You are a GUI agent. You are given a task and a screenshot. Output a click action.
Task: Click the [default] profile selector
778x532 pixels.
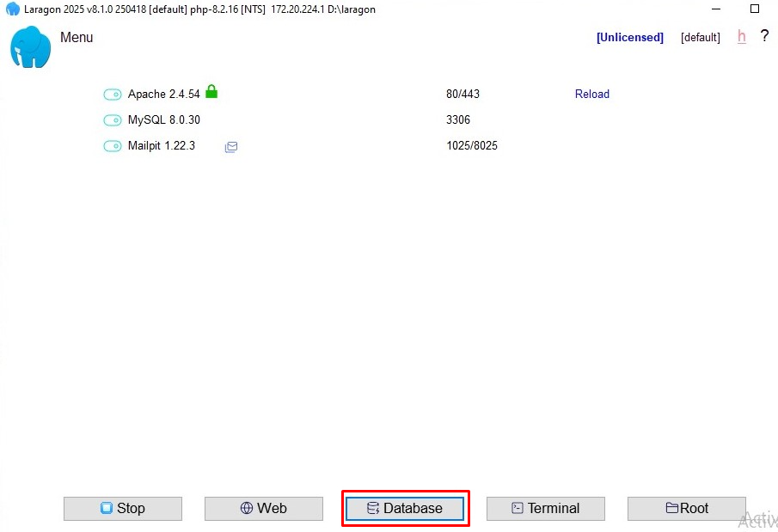700,38
